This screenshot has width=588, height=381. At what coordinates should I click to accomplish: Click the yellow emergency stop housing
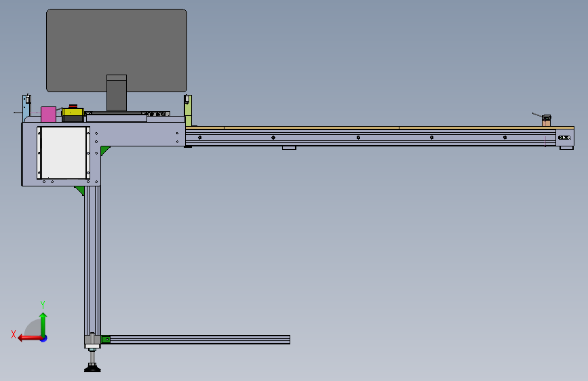click(73, 113)
